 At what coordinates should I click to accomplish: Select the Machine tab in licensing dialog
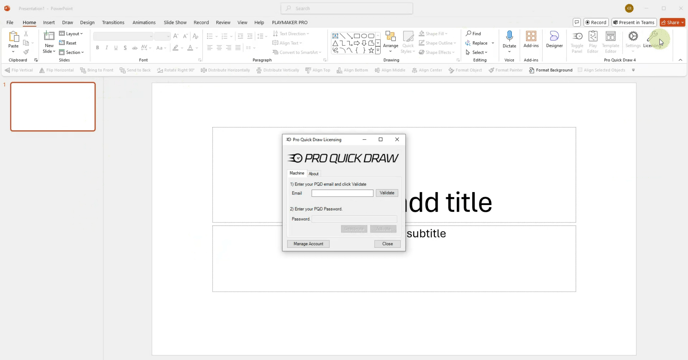click(297, 173)
